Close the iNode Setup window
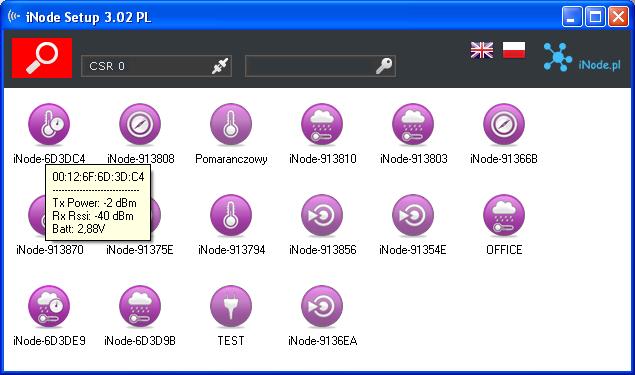This screenshot has height=375, width=635. tap(618, 17)
